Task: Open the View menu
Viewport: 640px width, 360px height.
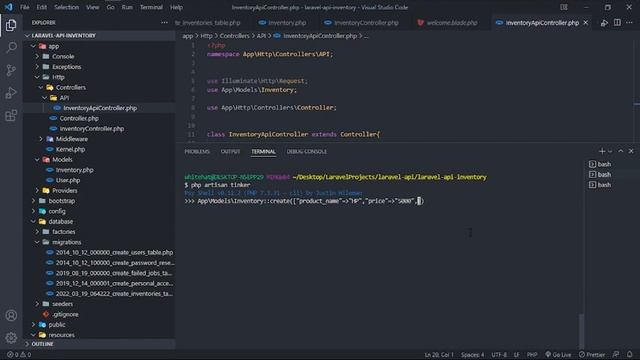Action: tap(93, 7)
